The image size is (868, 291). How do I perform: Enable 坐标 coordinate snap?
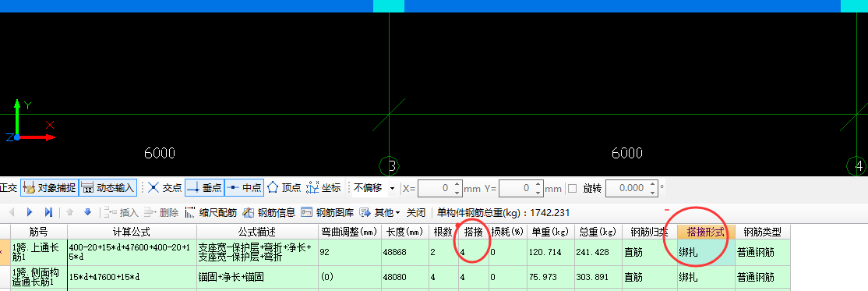coord(323,188)
